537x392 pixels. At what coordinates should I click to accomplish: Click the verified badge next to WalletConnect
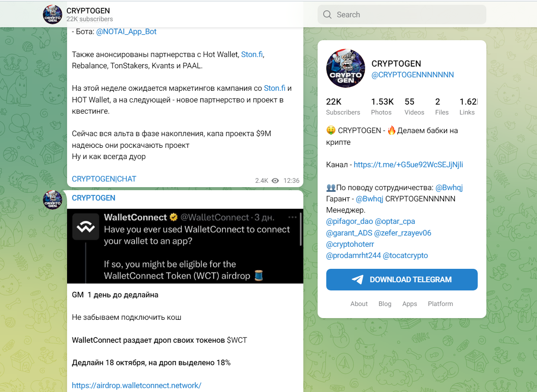174,217
